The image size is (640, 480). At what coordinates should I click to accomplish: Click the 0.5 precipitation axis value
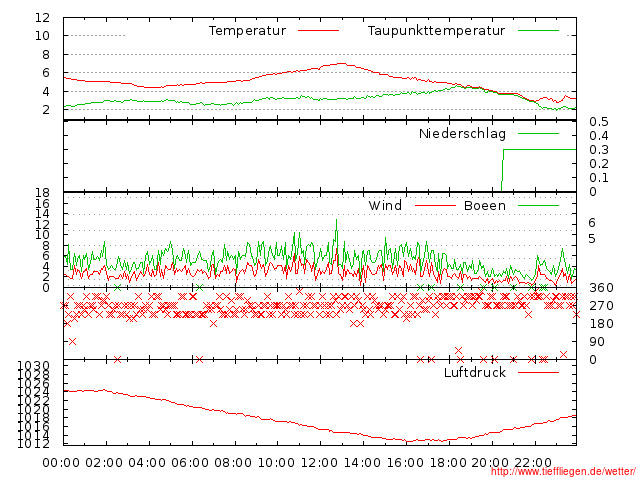599,122
